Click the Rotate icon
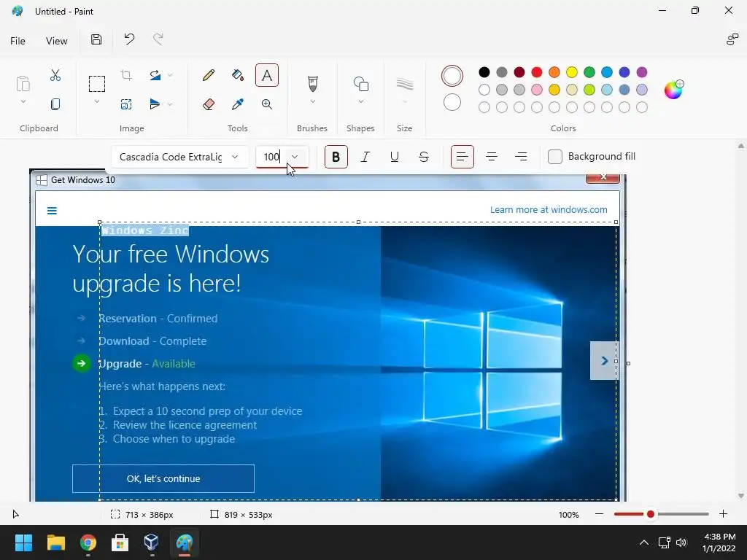747x560 pixels. point(155,75)
